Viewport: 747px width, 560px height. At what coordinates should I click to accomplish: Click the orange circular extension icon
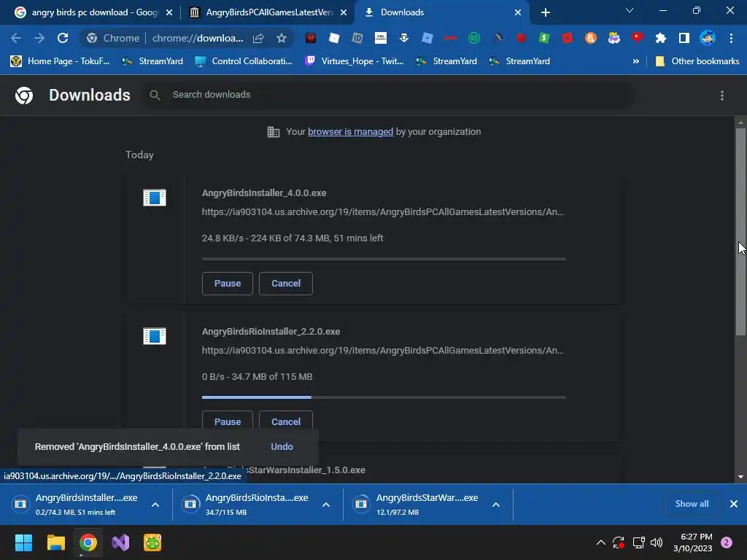click(x=591, y=38)
